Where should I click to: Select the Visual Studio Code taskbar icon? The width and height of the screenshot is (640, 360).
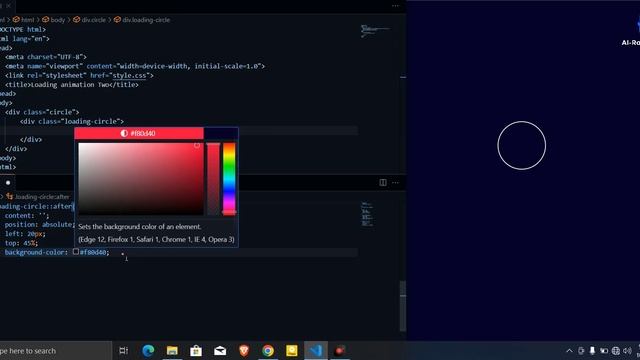point(316,351)
